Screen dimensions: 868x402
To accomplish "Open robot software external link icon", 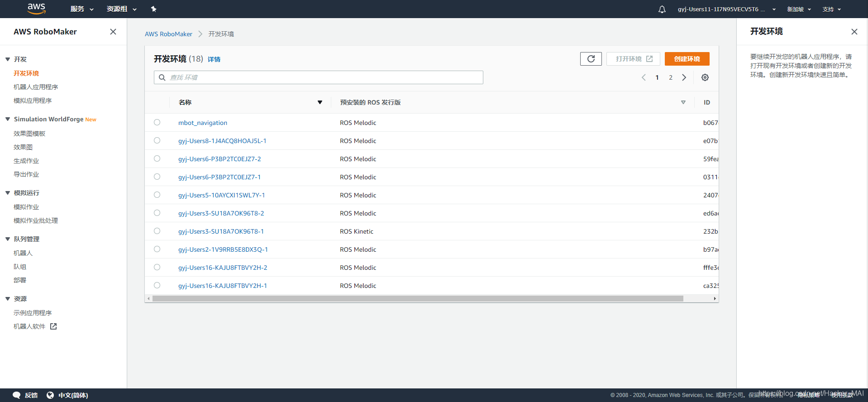I will [53, 326].
